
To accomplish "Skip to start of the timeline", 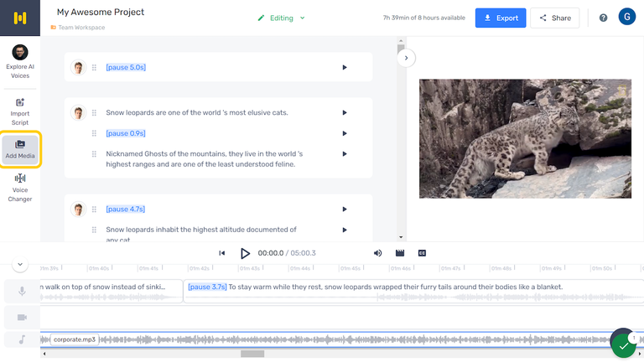I will [x=222, y=253].
